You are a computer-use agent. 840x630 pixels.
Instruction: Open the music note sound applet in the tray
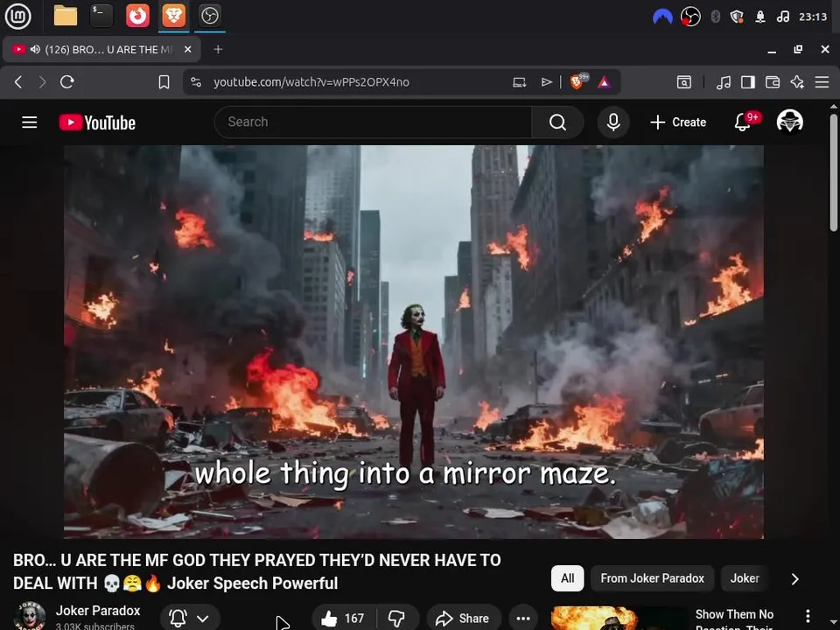pos(782,17)
